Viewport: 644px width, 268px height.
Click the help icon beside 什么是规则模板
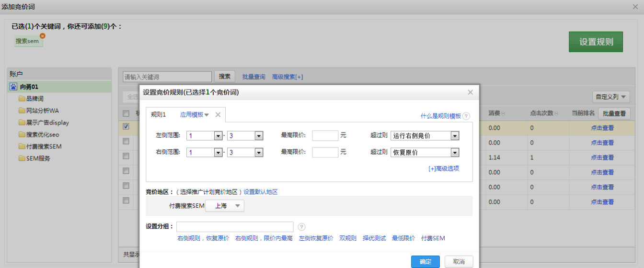466,116
